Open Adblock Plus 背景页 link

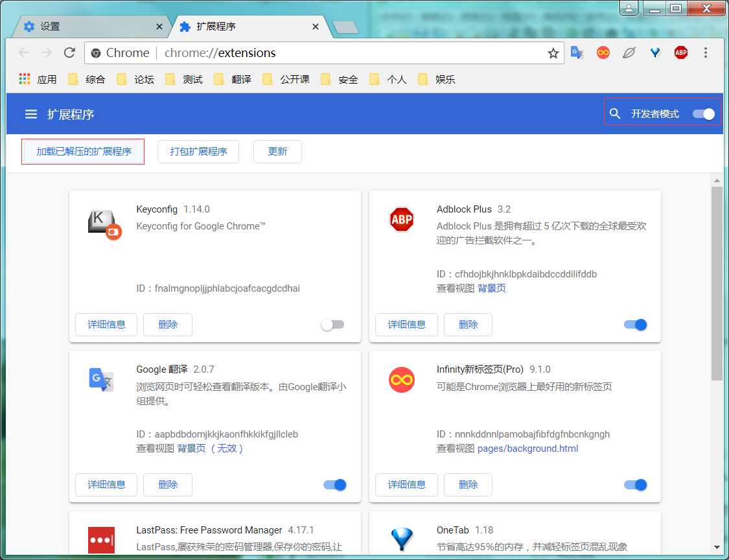coord(492,288)
